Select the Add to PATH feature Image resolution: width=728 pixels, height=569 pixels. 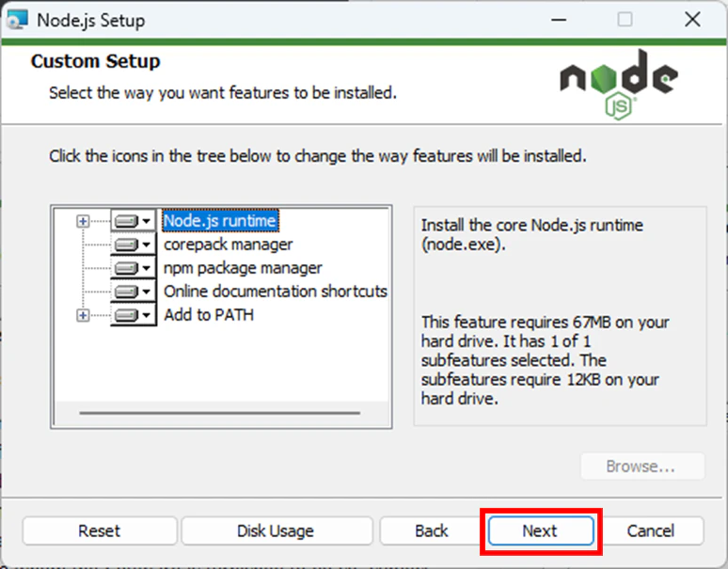tap(209, 315)
